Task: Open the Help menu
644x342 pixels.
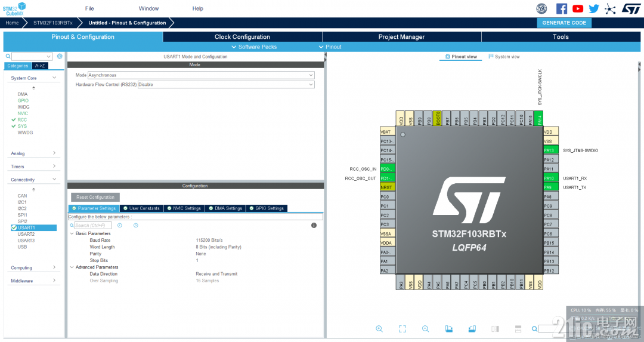Action: pos(198,8)
